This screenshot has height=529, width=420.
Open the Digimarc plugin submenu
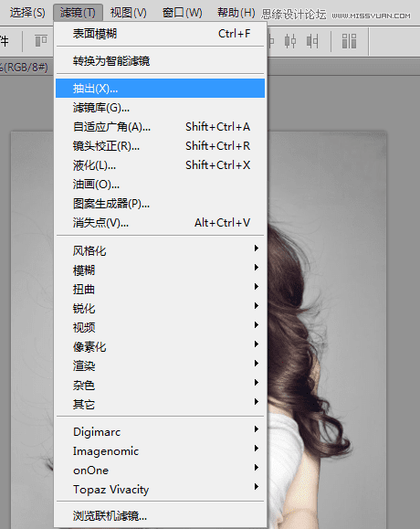coord(161,432)
